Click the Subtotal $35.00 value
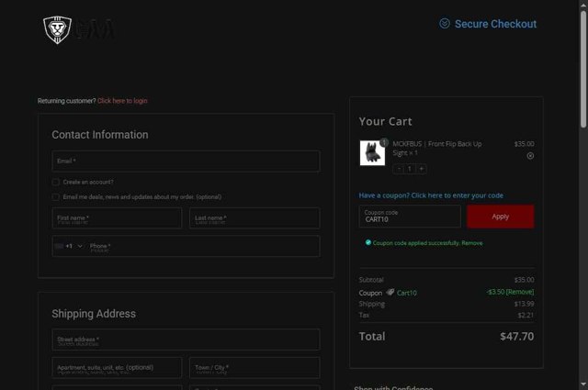This screenshot has width=588, height=390. (525, 280)
